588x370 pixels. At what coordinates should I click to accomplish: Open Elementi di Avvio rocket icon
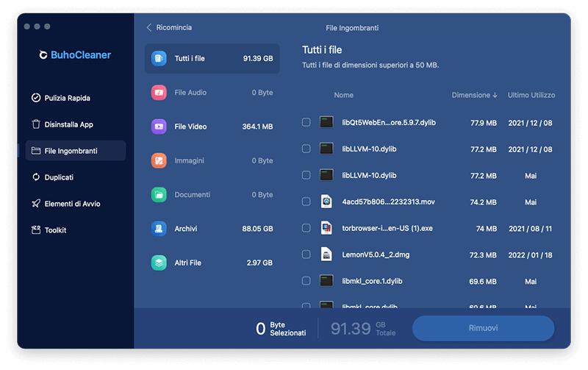click(x=36, y=203)
